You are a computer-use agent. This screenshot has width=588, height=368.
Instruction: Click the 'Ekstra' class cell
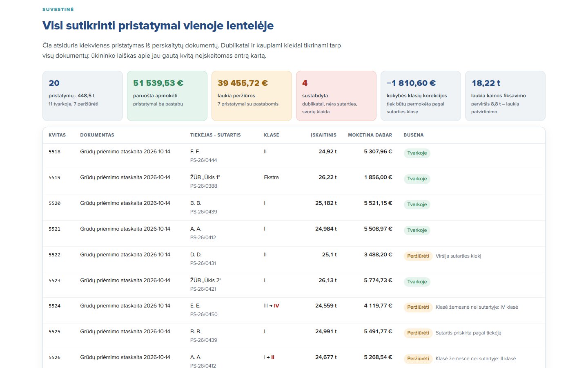click(271, 177)
